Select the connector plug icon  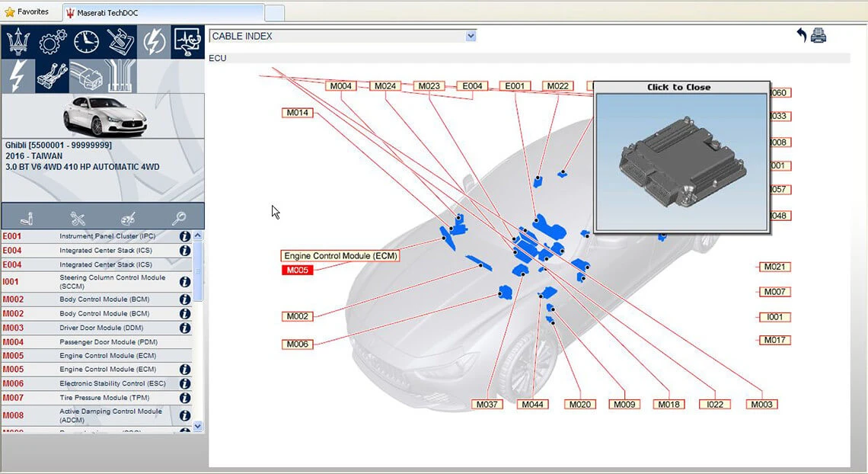pyautogui.click(x=86, y=76)
